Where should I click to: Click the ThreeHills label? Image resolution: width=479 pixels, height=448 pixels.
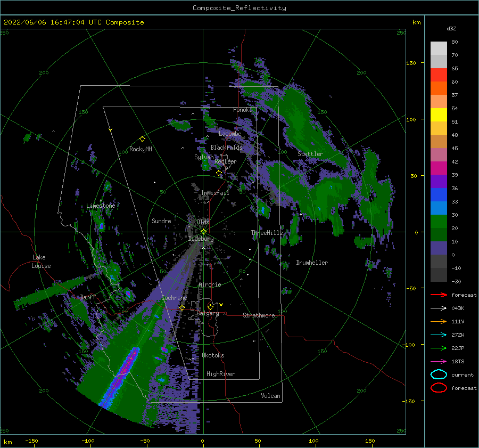tap(267, 233)
